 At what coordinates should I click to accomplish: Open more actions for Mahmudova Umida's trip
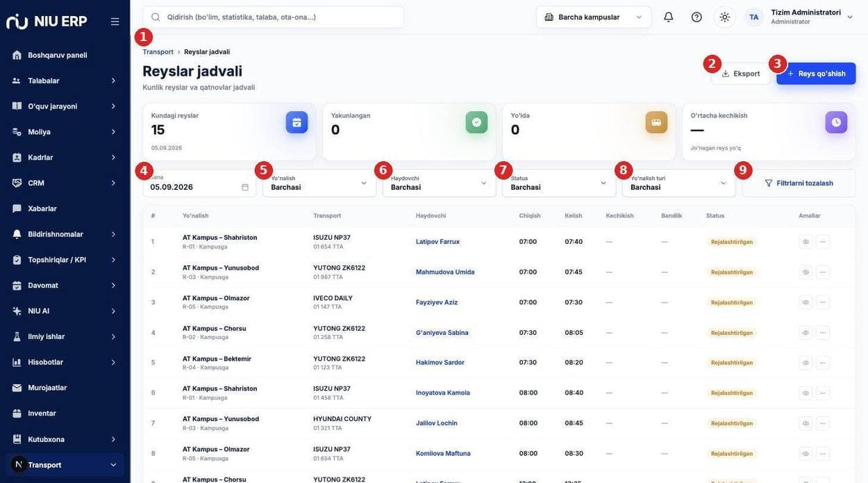[x=823, y=272]
